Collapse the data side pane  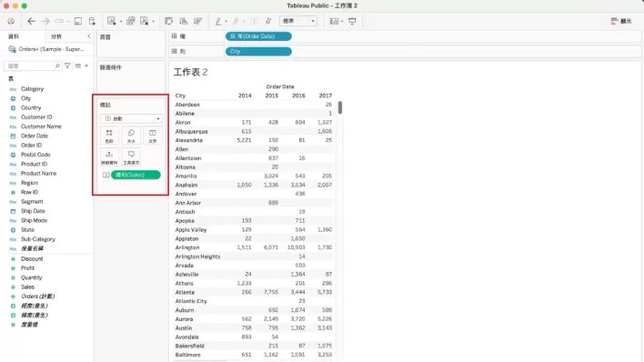(x=89, y=36)
